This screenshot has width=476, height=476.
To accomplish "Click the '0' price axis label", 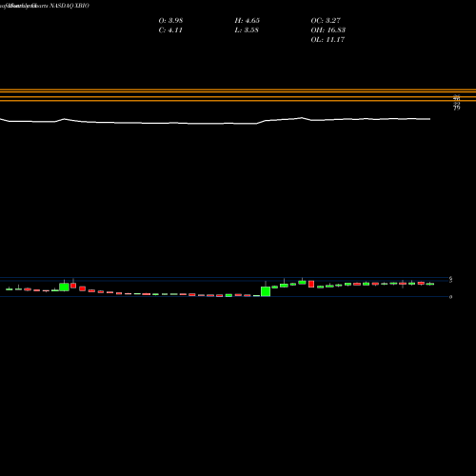I will pyautogui.click(x=450, y=297).
